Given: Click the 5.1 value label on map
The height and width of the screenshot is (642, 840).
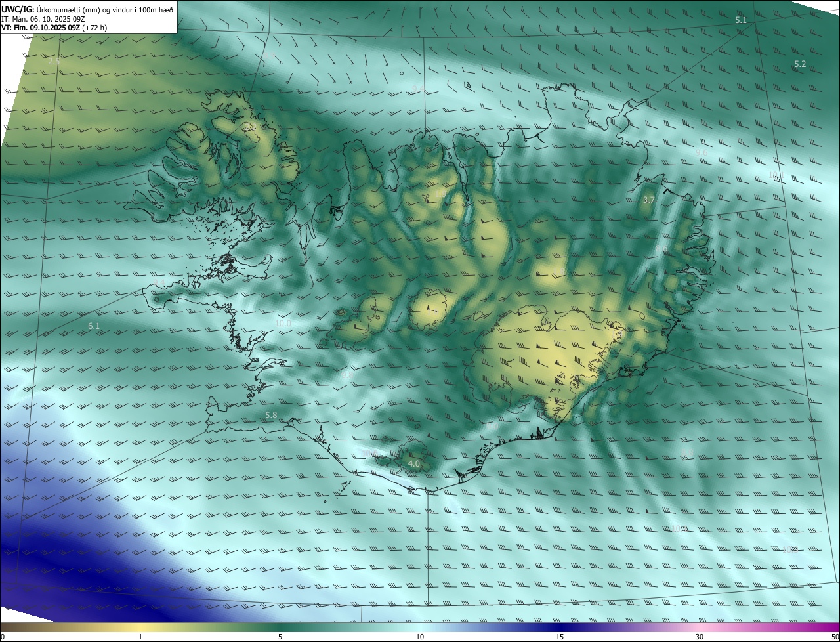Looking at the screenshot, I should (x=741, y=20).
